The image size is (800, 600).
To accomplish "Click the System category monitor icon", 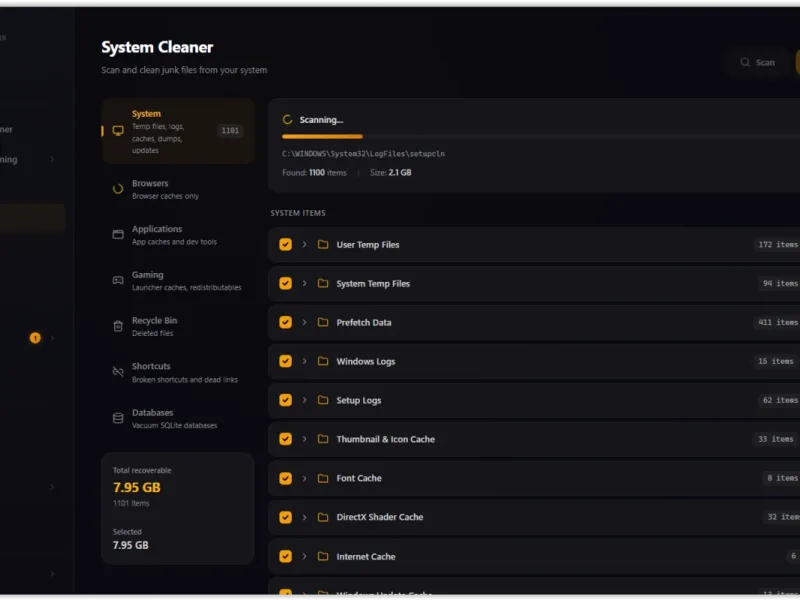I will [x=118, y=131].
